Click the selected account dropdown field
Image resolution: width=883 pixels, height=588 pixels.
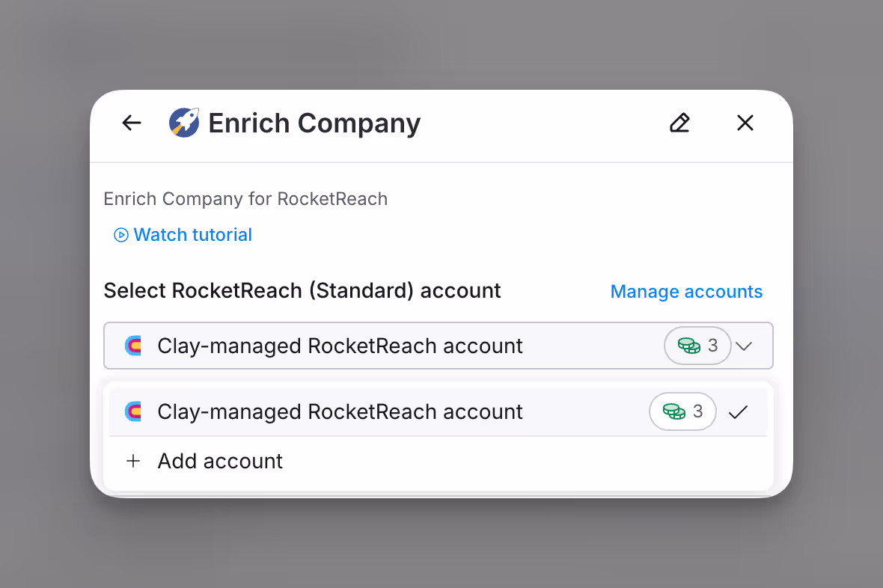438,346
